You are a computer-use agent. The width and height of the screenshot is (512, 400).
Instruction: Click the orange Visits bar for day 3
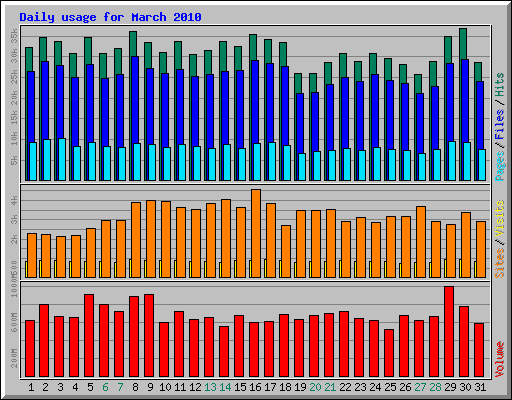click(61, 257)
